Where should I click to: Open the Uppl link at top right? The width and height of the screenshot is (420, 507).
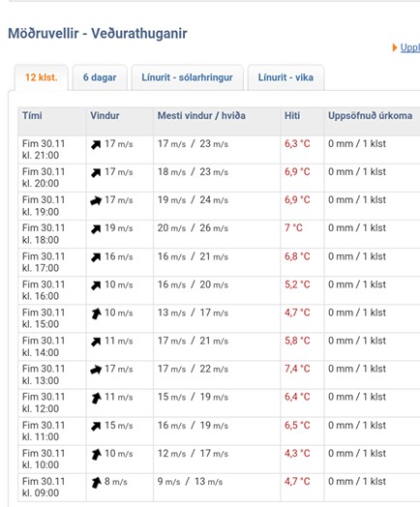[410, 47]
